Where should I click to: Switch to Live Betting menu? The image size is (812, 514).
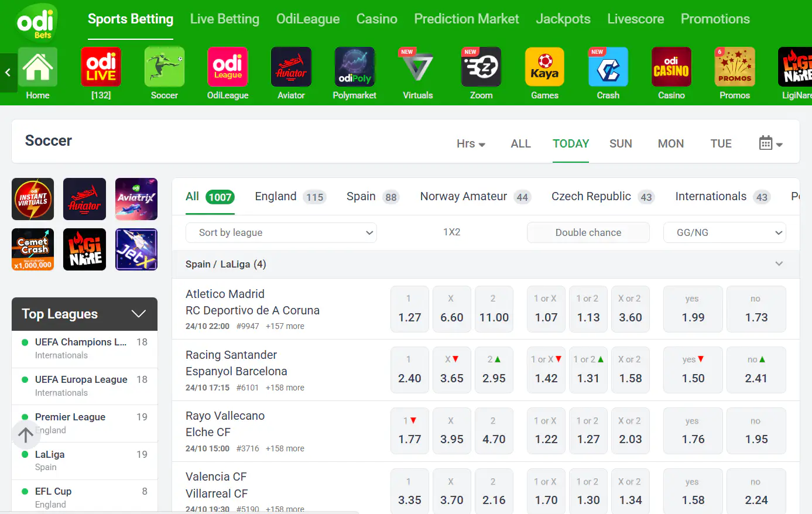coord(225,19)
